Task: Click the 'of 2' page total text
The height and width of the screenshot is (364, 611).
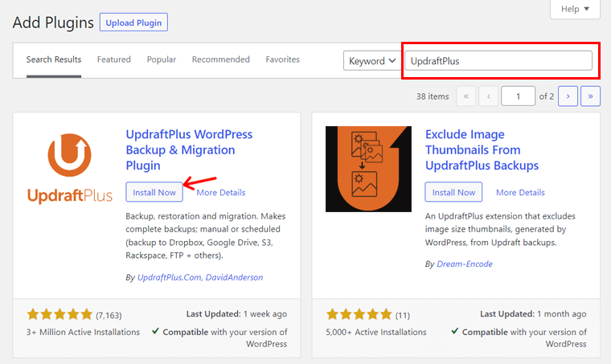Action: [x=547, y=96]
